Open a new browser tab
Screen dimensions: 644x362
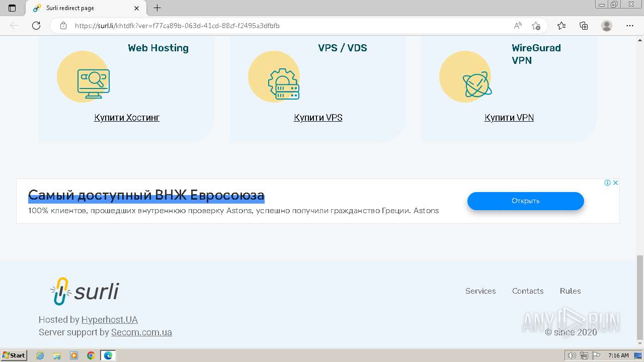tap(157, 8)
